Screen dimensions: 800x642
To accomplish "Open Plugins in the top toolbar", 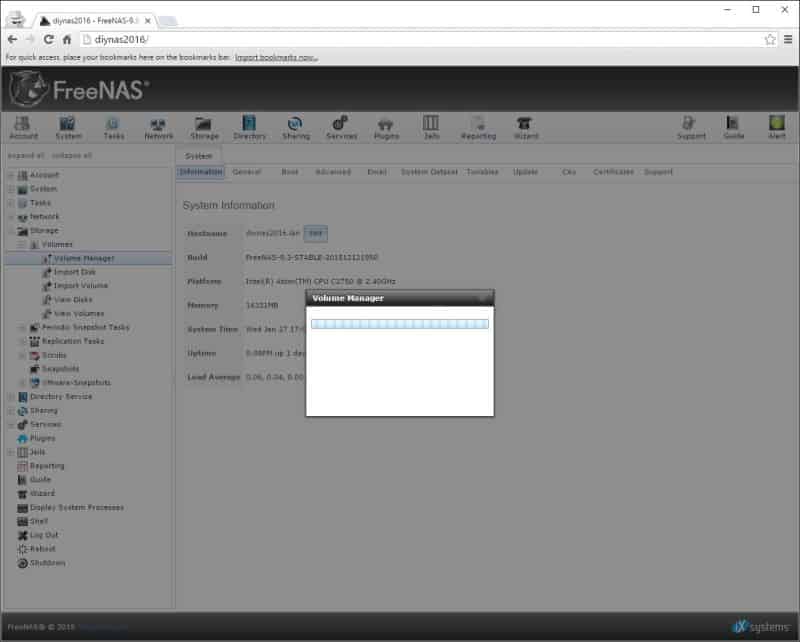I will click(x=386, y=126).
